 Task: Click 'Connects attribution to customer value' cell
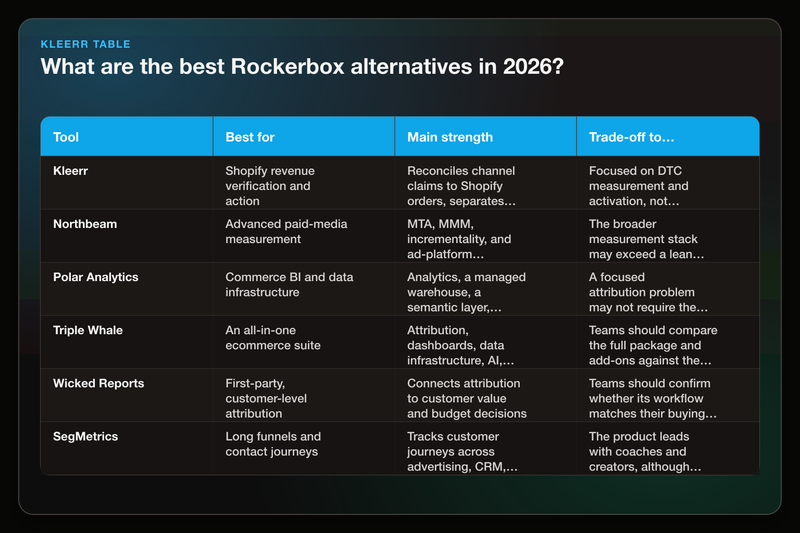coord(485,395)
